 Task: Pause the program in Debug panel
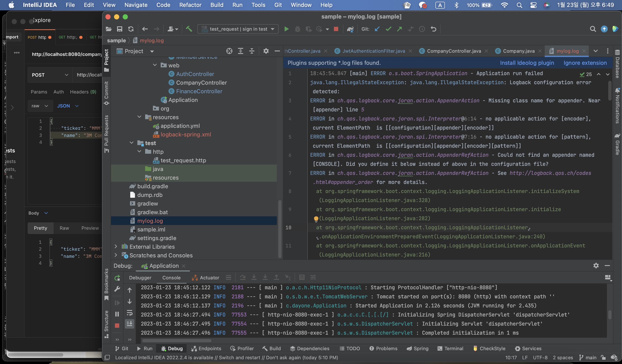click(x=117, y=314)
